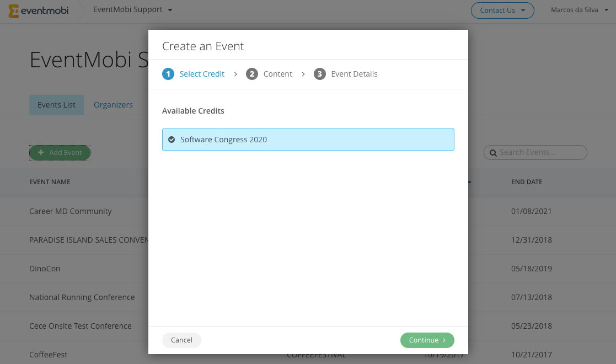This screenshot has height=364, width=616.
Task: Click the chevron arrow after Content step
Action: click(x=303, y=74)
